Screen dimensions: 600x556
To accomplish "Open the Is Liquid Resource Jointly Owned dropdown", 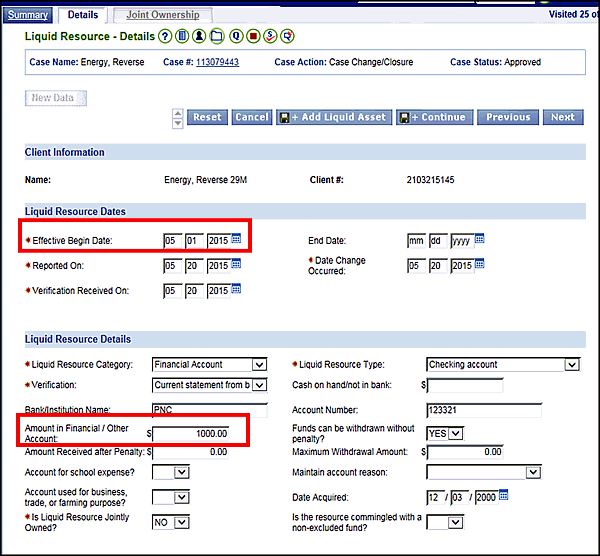I will [181, 522].
